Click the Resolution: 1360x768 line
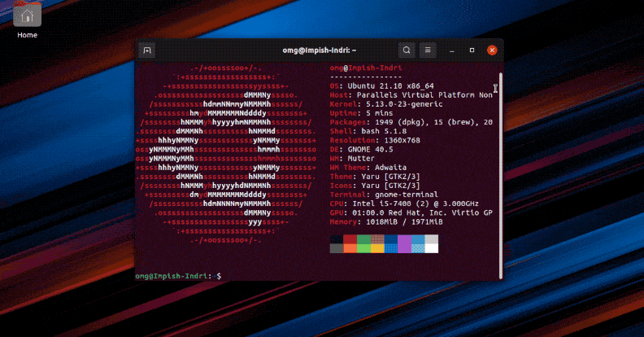 375,140
